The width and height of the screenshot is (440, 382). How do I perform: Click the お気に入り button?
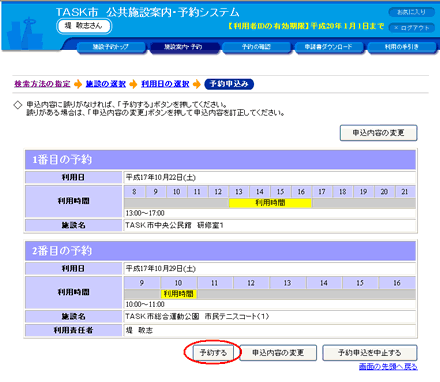click(x=412, y=12)
